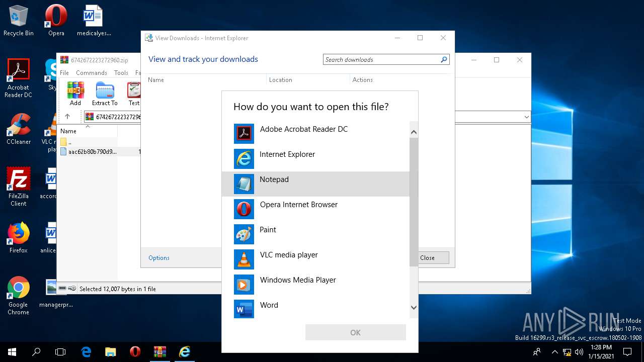Confirm with the OK button

click(355, 332)
